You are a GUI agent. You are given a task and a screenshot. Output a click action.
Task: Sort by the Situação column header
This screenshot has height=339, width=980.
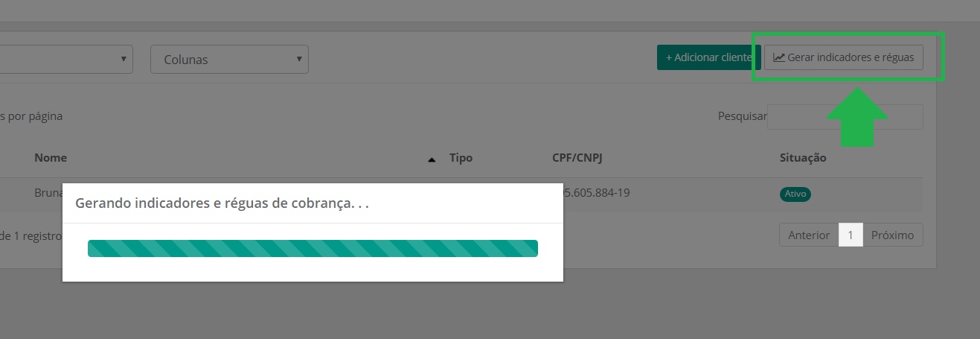[x=803, y=158]
